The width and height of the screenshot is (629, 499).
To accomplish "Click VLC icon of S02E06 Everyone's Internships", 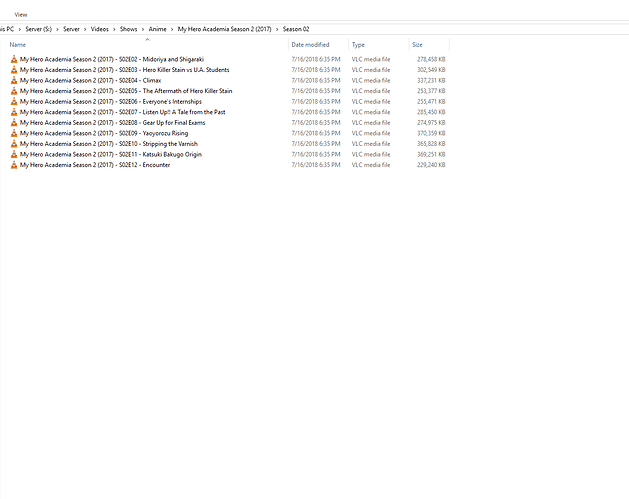I will 14,101.
